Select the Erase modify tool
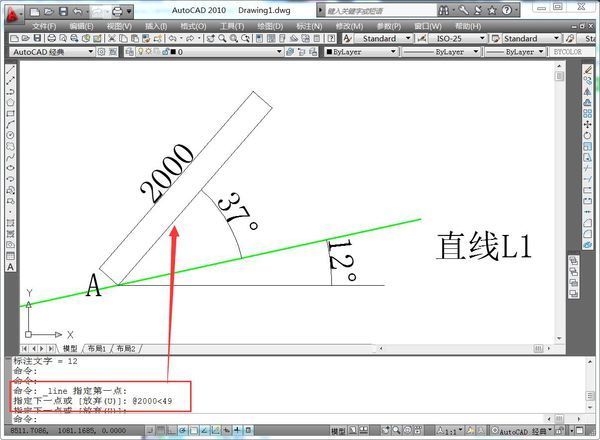Viewport: 600px width, 440px height. (x=588, y=70)
